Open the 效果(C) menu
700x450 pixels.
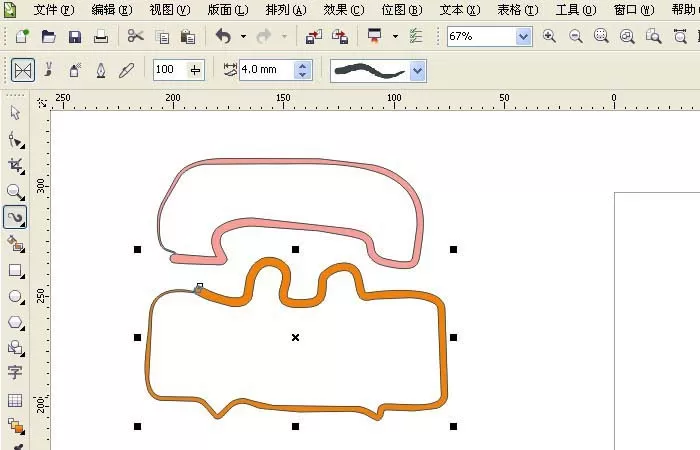344,9
